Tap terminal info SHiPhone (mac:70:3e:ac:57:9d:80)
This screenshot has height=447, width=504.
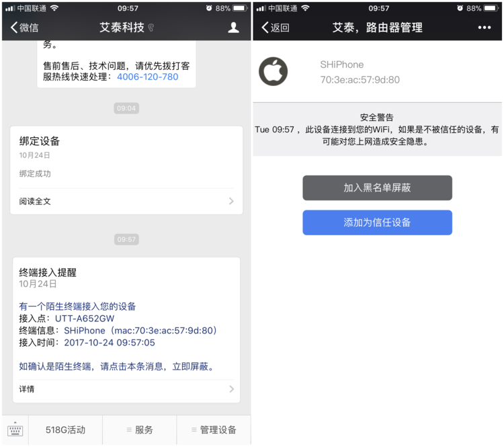pyautogui.click(x=140, y=331)
